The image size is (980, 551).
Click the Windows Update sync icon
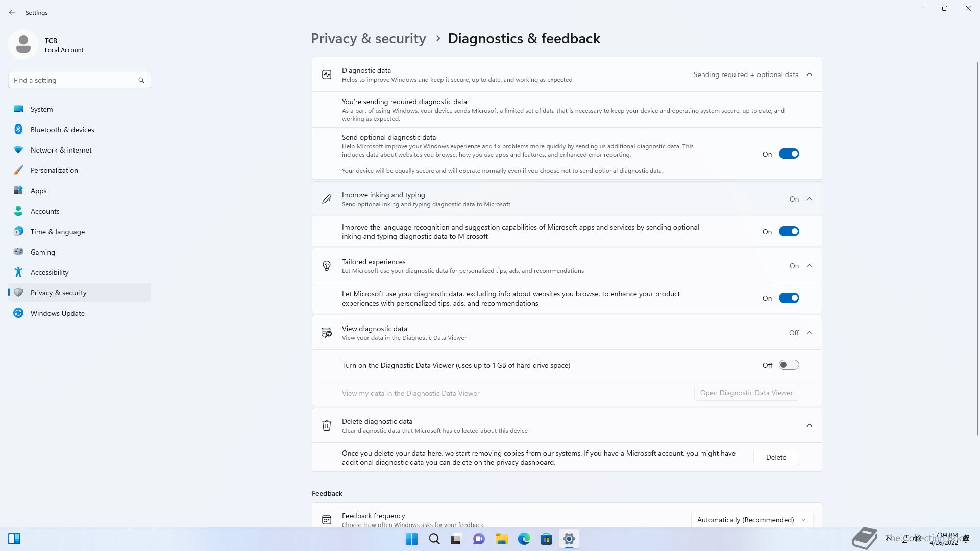click(18, 313)
